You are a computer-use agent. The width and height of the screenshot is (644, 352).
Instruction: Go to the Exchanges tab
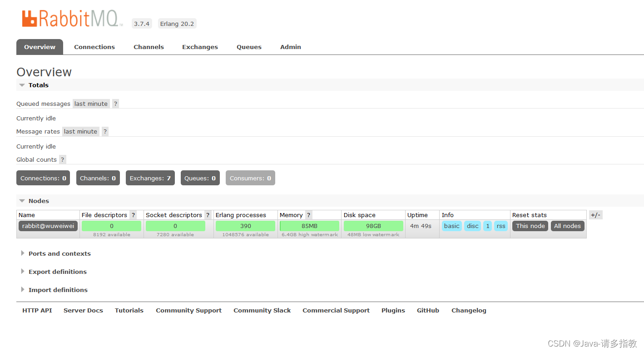click(200, 47)
